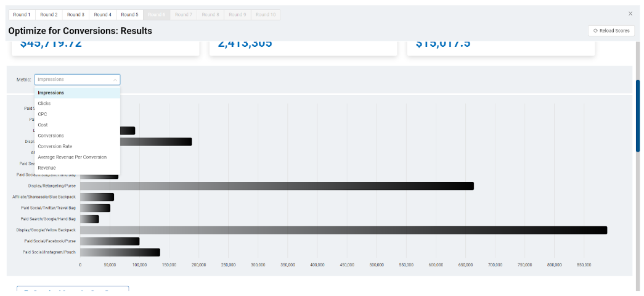Collapse the Metric dropdown using its chevron arrow
644x296 pixels.
[115, 80]
